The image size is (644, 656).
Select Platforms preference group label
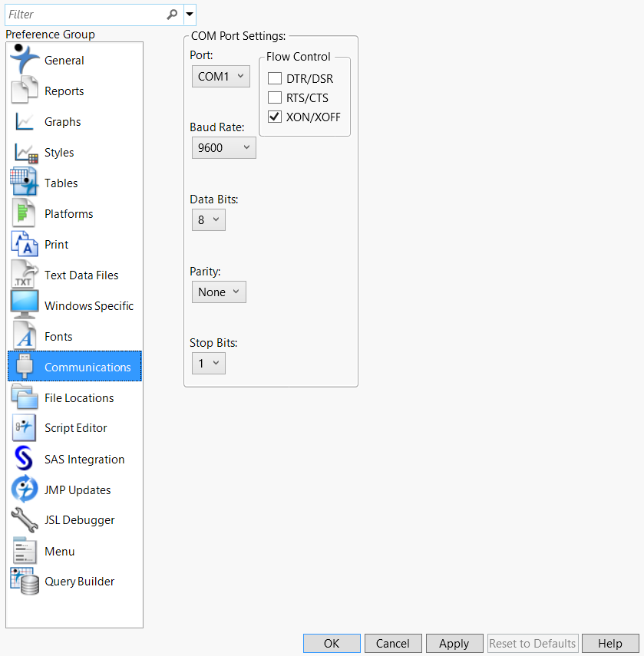pos(68,214)
